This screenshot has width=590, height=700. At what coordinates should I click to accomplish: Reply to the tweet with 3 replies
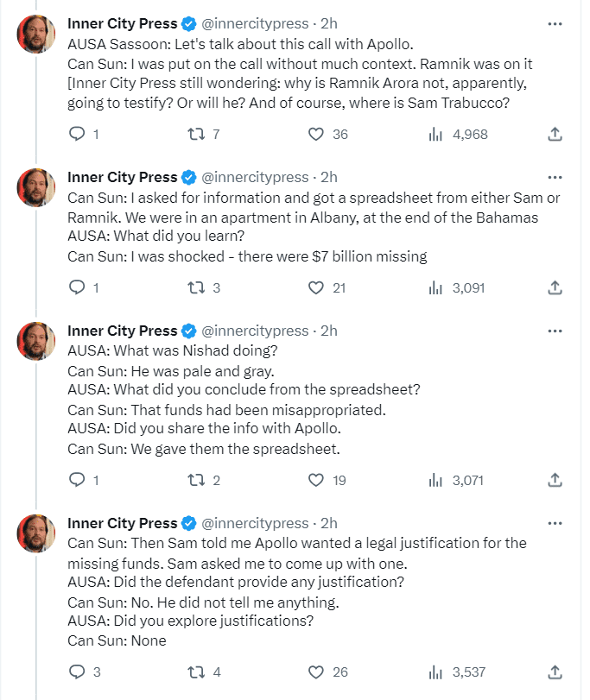(x=77, y=671)
